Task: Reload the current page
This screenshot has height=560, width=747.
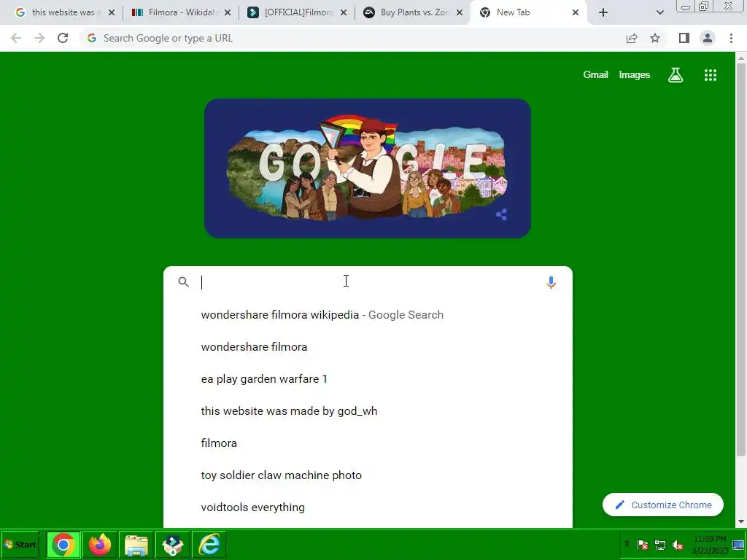Action: point(63,38)
